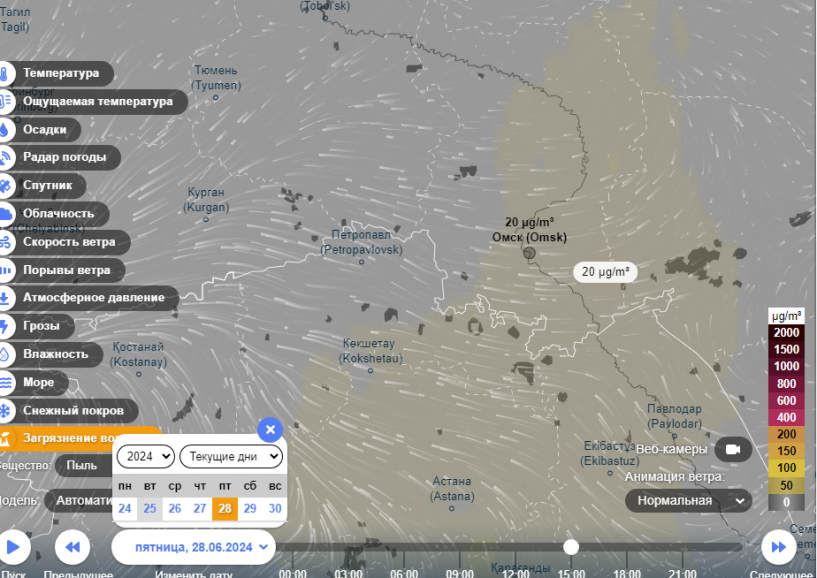Click the humidity droplet icon
The image size is (817, 578).
[x=4, y=354]
